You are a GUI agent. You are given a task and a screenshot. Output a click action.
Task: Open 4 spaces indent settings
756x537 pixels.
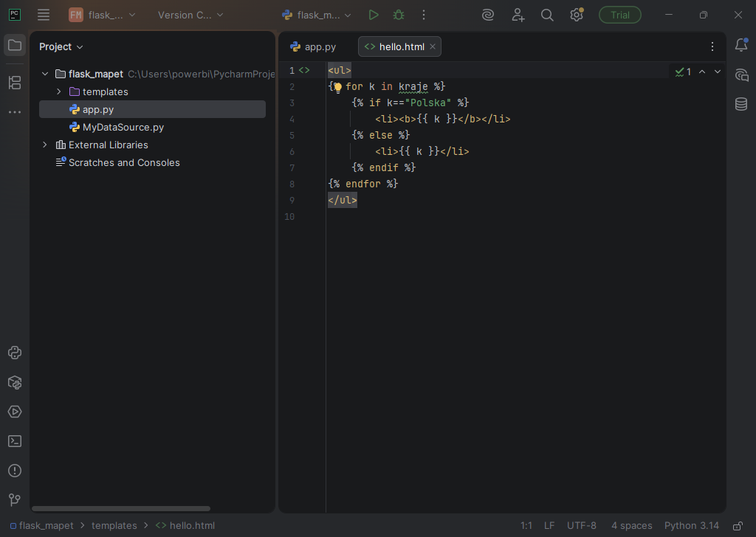632,525
